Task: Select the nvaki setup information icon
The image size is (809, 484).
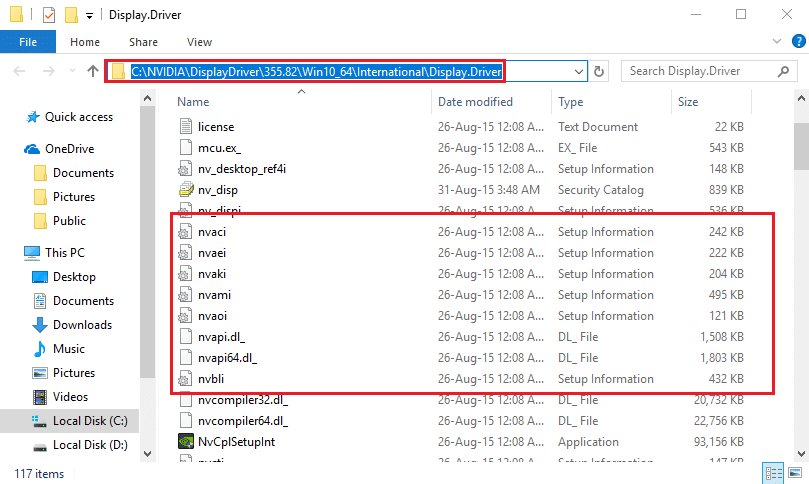Action: pos(186,274)
